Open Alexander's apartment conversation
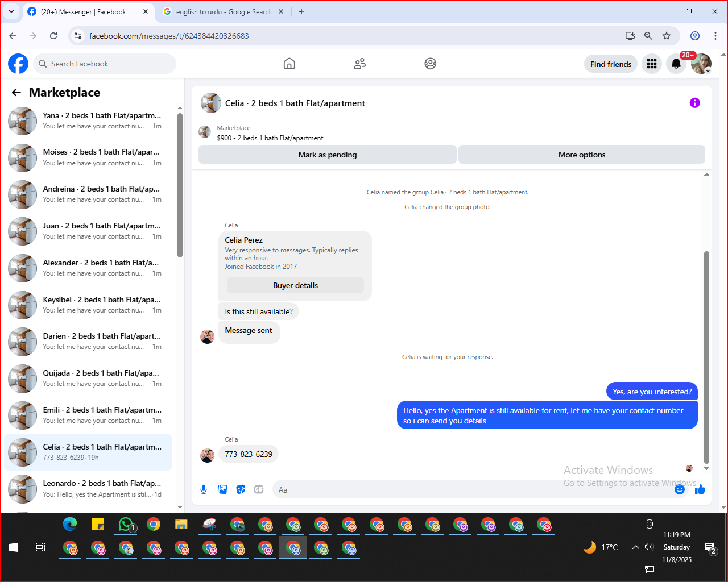 (x=88, y=268)
